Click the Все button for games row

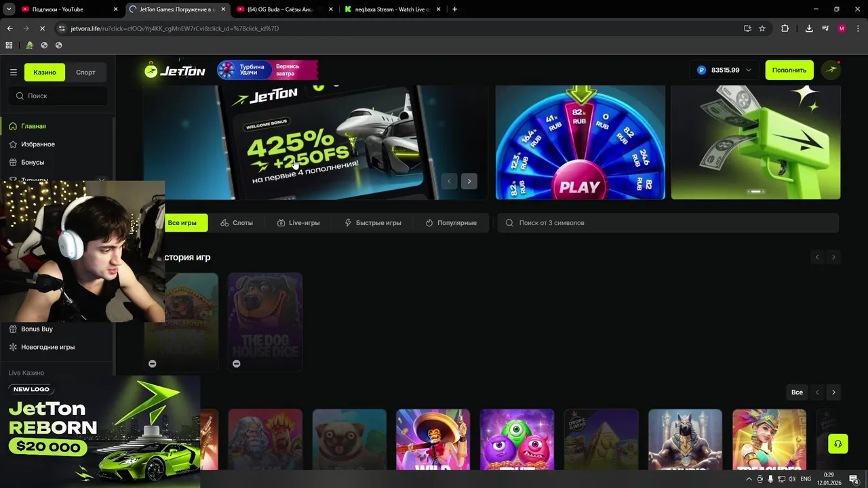tap(797, 392)
